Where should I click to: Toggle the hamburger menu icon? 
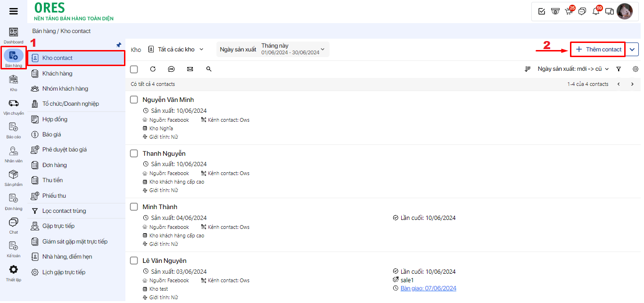point(14,11)
